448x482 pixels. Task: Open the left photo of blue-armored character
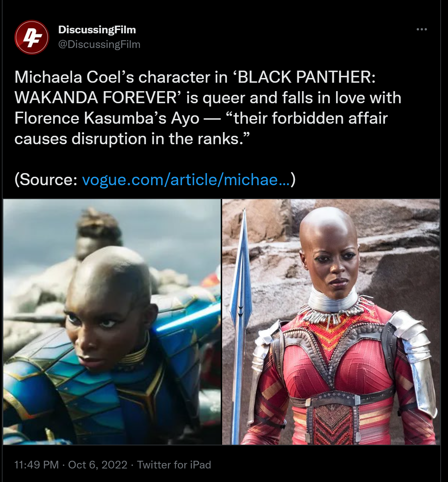pos(112,322)
